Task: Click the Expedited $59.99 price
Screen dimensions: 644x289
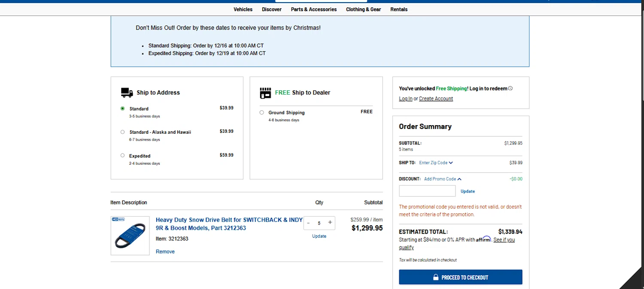Action: click(x=227, y=155)
